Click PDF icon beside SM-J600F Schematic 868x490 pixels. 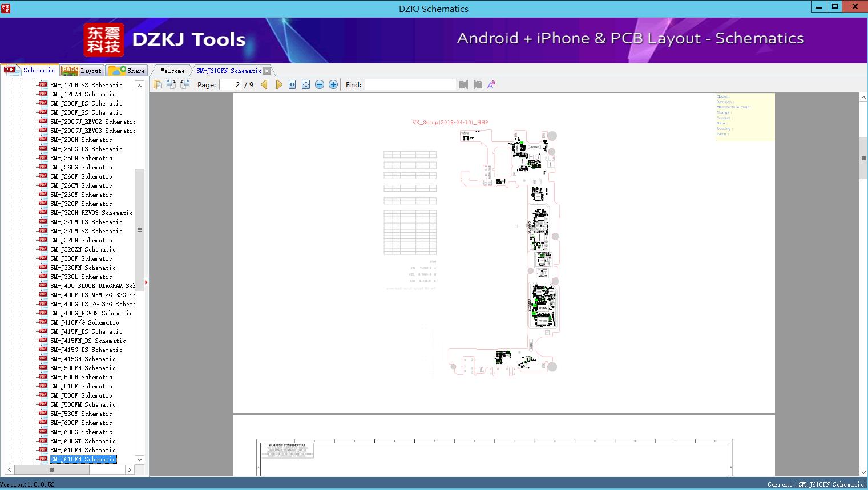coord(43,422)
